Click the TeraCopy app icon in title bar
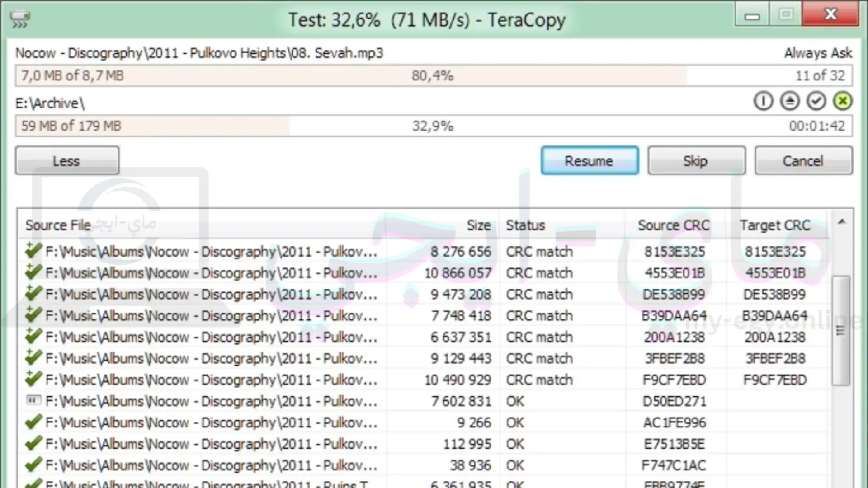The height and width of the screenshot is (488, 868). (20, 20)
